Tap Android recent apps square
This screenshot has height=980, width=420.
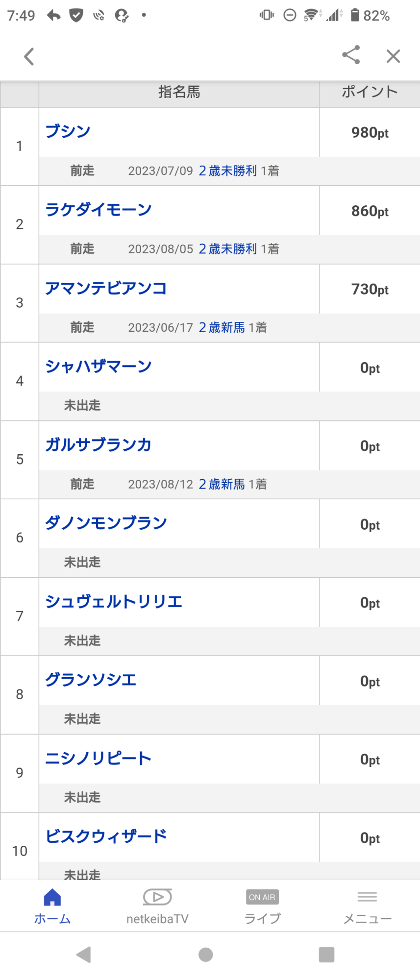coord(326,955)
